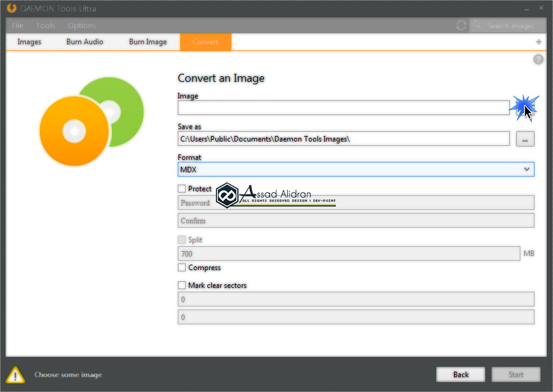The image size is (553, 392).
Task: Click the Confirm password field
Action: 356,220
